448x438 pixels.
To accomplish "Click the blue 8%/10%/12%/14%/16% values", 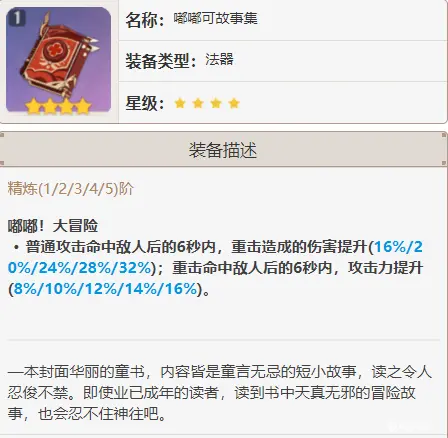I will click(x=104, y=289).
